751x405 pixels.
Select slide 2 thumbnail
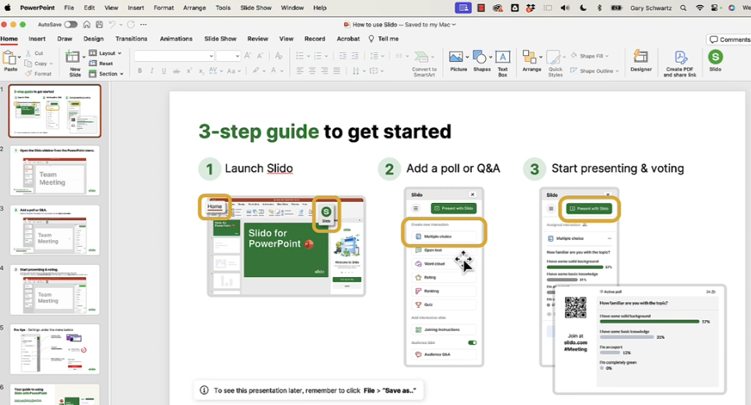pos(55,171)
